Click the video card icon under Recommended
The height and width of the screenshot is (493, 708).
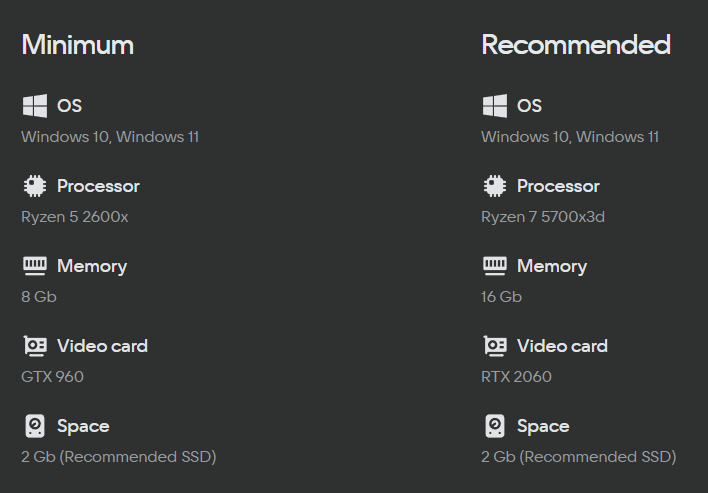[x=495, y=346]
